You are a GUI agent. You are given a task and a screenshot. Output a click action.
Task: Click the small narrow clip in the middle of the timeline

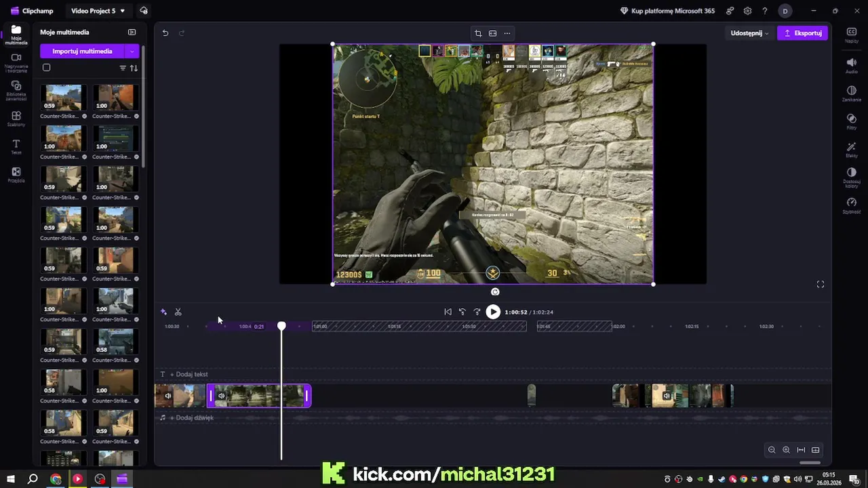tap(532, 396)
